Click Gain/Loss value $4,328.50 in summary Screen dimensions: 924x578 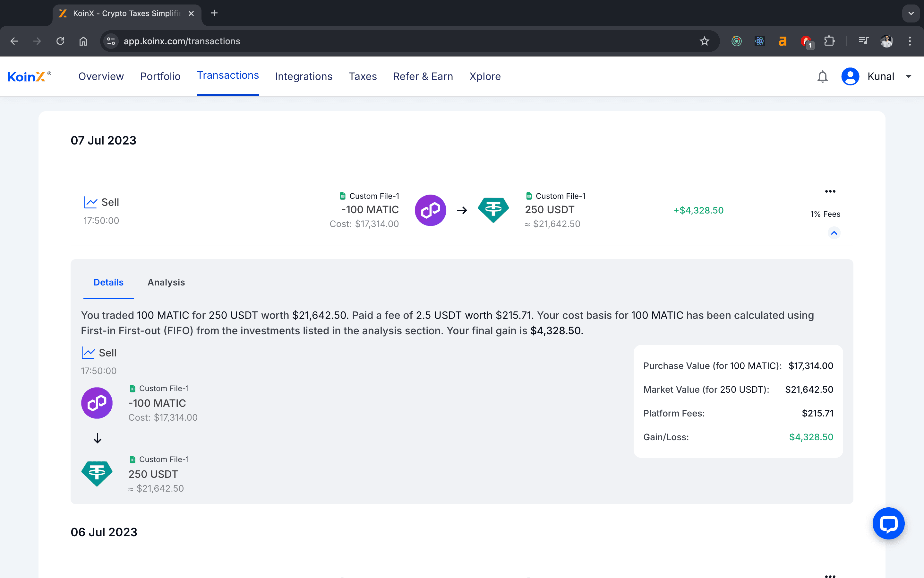(x=811, y=437)
